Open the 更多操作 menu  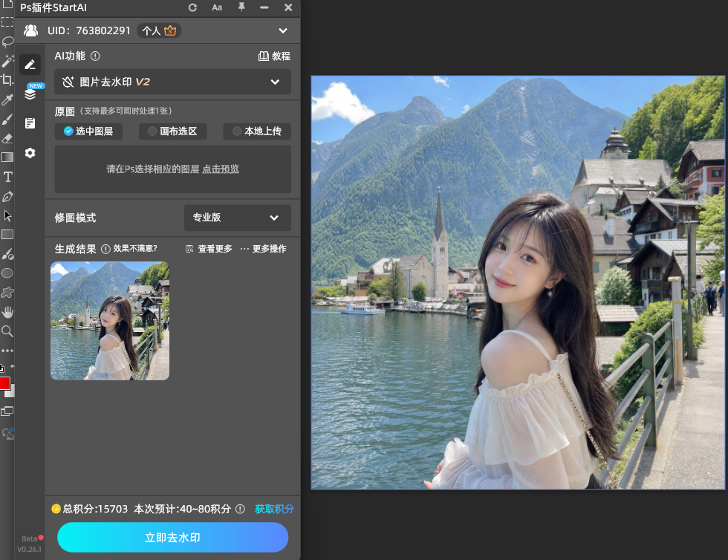point(263,249)
